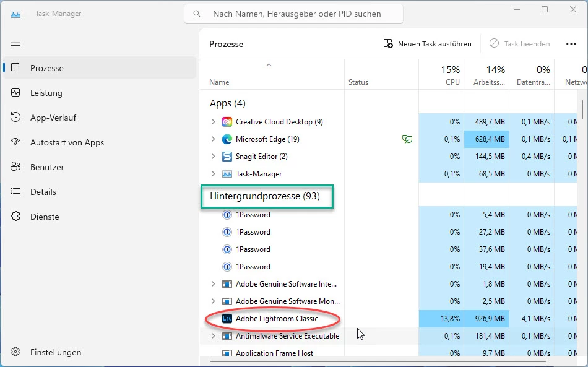Click the Apps (4) group heading
This screenshot has width=588, height=367.
(228, 103)
